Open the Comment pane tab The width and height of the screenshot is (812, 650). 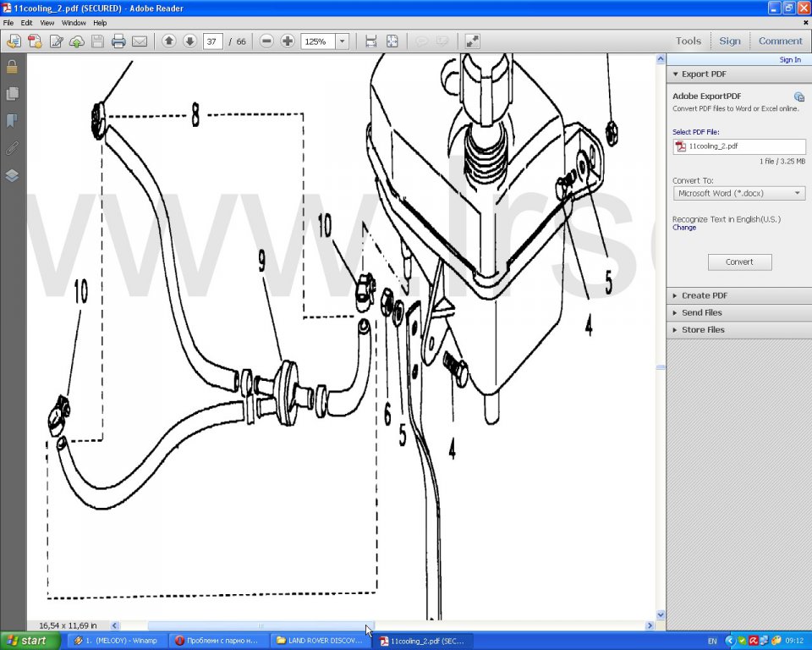point(780,41)
